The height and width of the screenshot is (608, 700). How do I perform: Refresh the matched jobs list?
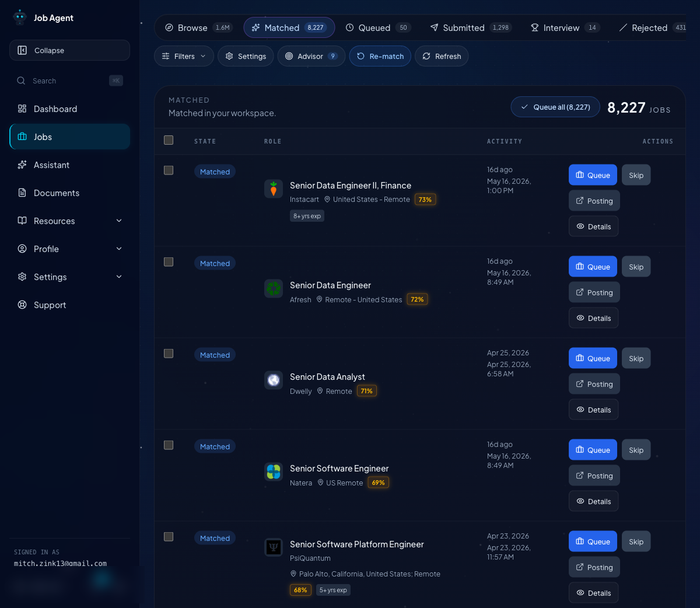pos(442,56)
